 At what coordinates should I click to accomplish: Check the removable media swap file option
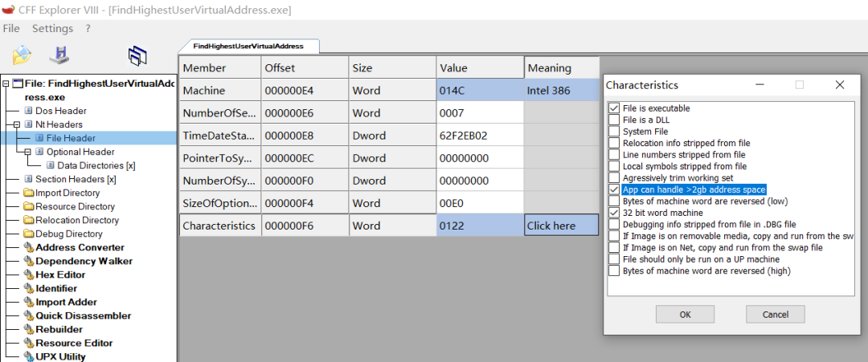(x=614, y=236)
